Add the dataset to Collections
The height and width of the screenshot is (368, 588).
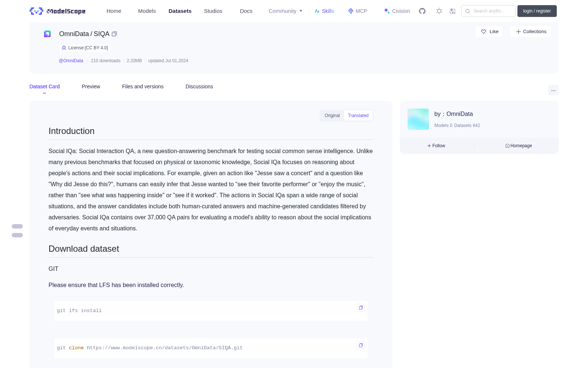[x=531, y=32]
